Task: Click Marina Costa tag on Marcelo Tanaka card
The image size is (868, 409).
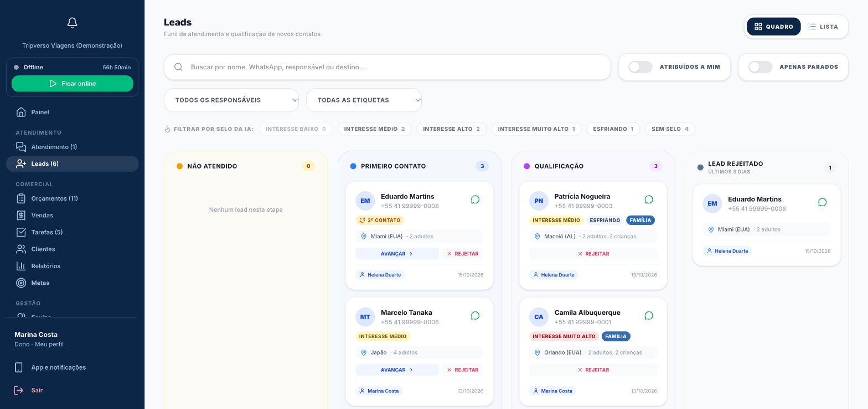Action: [x=379, y=391]
